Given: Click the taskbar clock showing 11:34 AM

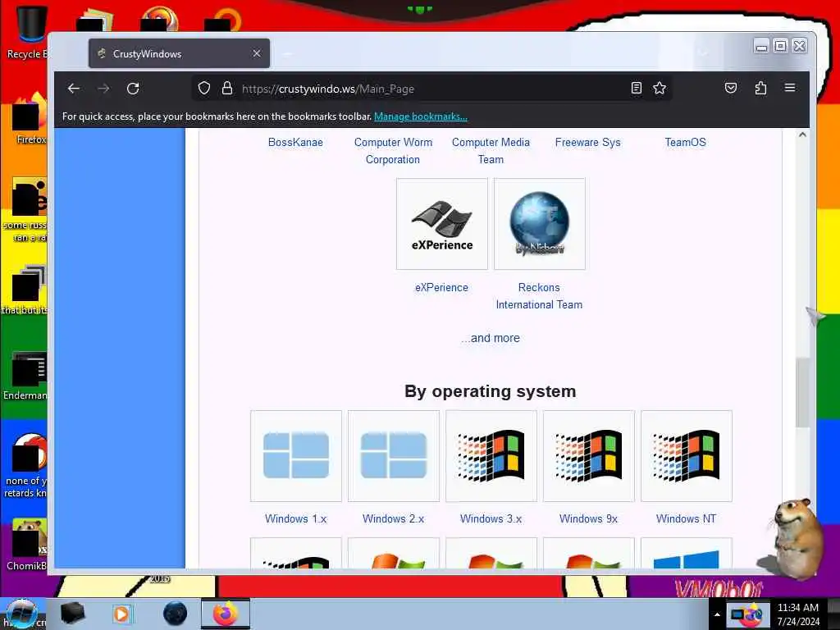Looking at the screenshot, I should pos(798,614).
